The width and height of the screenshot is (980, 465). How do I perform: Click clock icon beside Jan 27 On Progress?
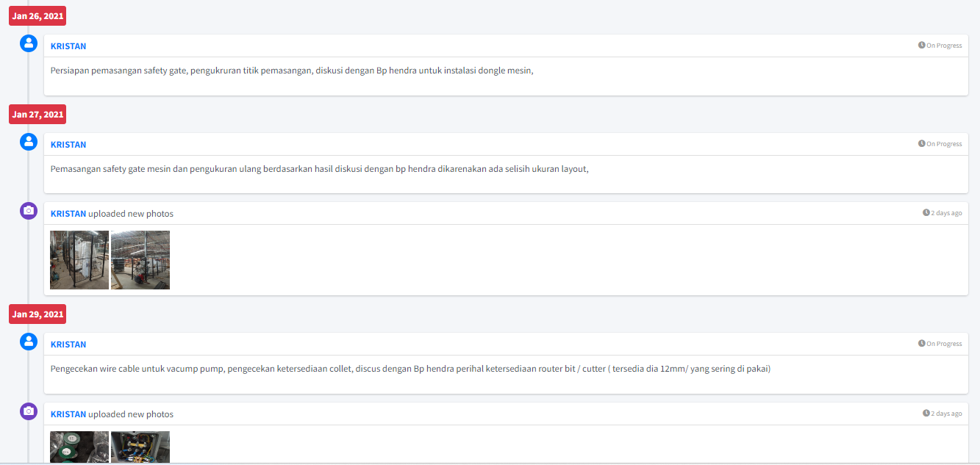click(x=921, y=144)
